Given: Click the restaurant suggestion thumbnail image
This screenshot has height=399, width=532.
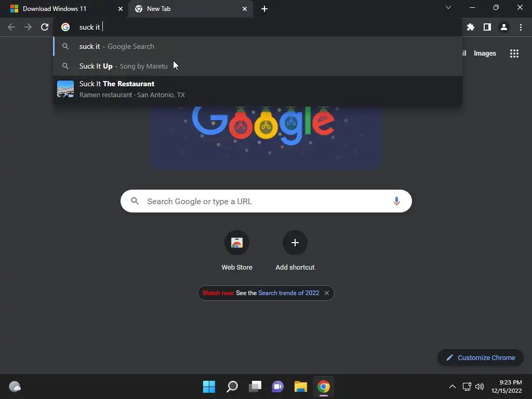Looking at the screenshot, I should click(x=65, y=89).
